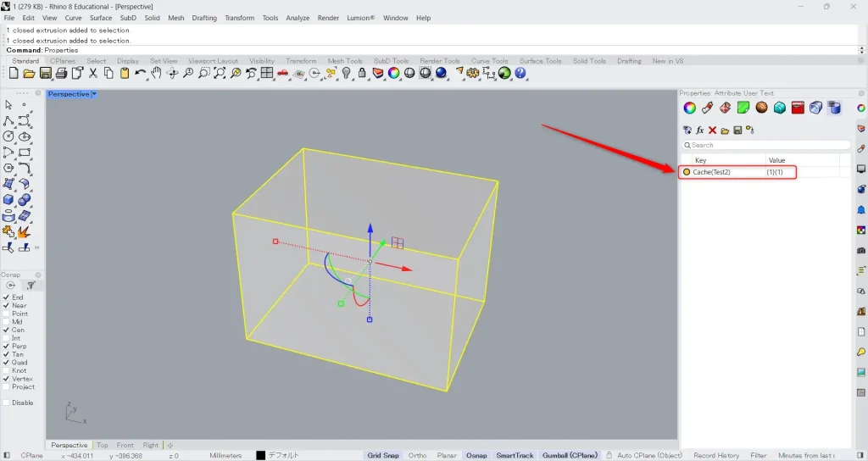868x461 pixels.
Task: Check the Disable osnap checkbox
Action: pyautogui.click(x=8, y=403)
